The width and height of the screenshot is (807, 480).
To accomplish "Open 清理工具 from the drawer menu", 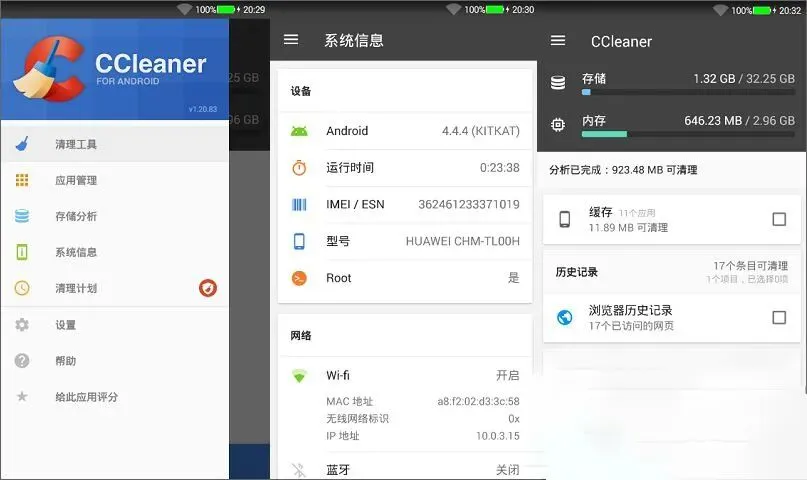I will [115, 144].
